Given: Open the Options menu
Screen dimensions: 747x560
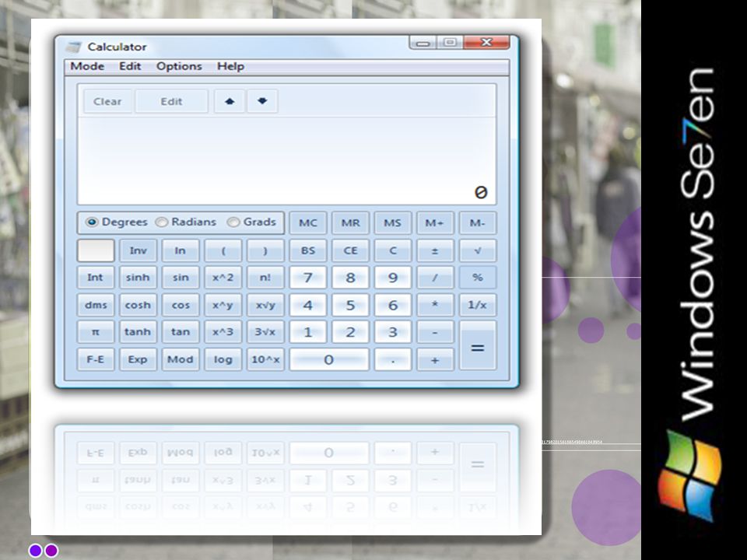Looking at the screenshot, I should [179, 66].
